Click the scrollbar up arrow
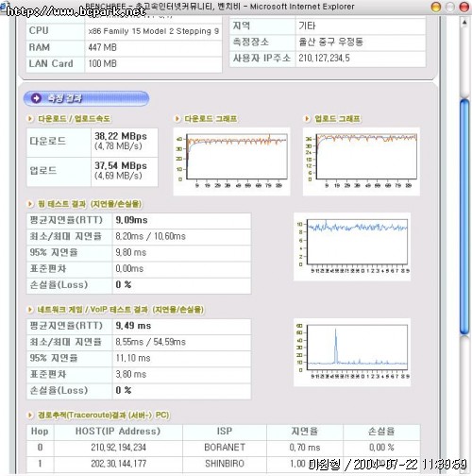The image size is (472, 476). [464, 23]
